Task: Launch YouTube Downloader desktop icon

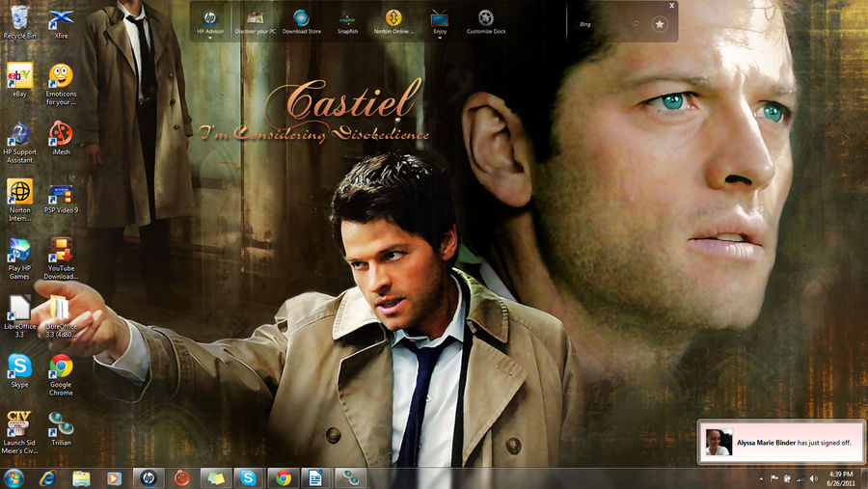Action: pyautogui.click(x=61, y=258)
